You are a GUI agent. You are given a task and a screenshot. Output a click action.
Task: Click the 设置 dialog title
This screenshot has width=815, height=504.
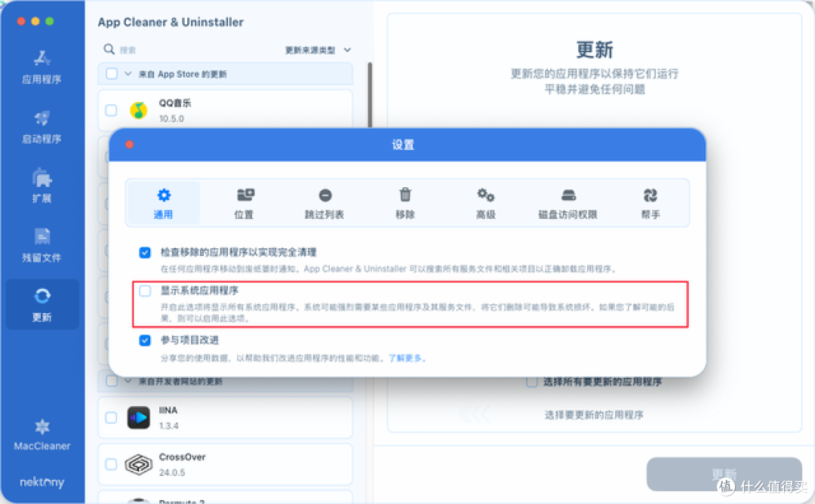pos(403,145)
